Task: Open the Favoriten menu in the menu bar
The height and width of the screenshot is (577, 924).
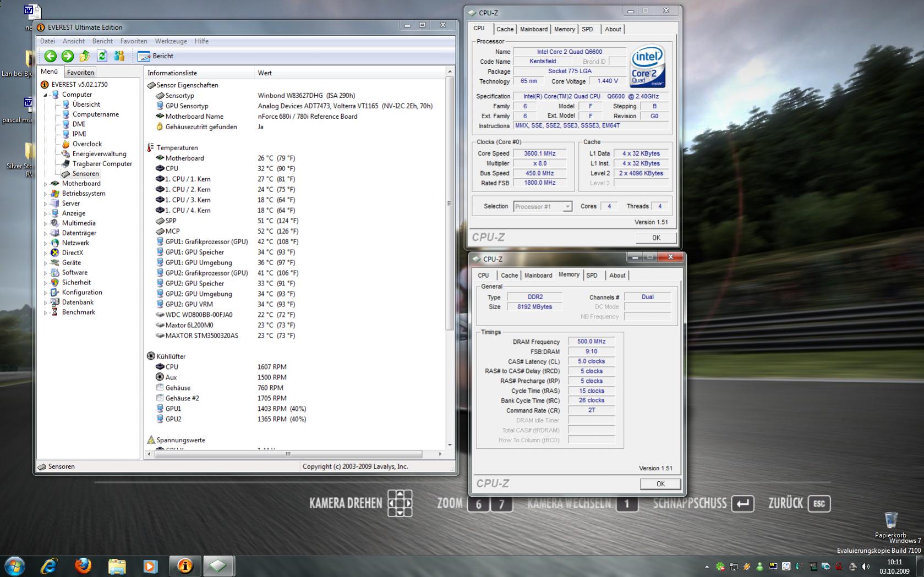Action: [x=134, y=41]
